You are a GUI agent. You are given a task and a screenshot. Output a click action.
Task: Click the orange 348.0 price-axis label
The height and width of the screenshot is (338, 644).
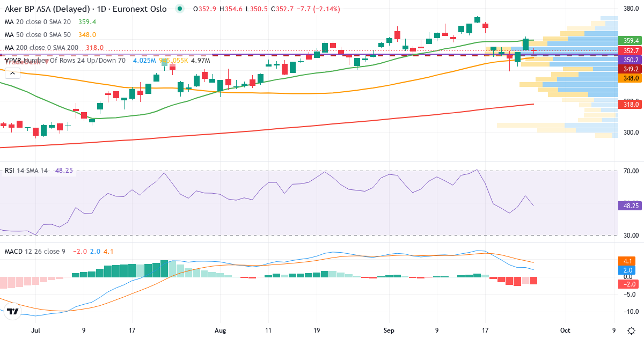[630, 78]
